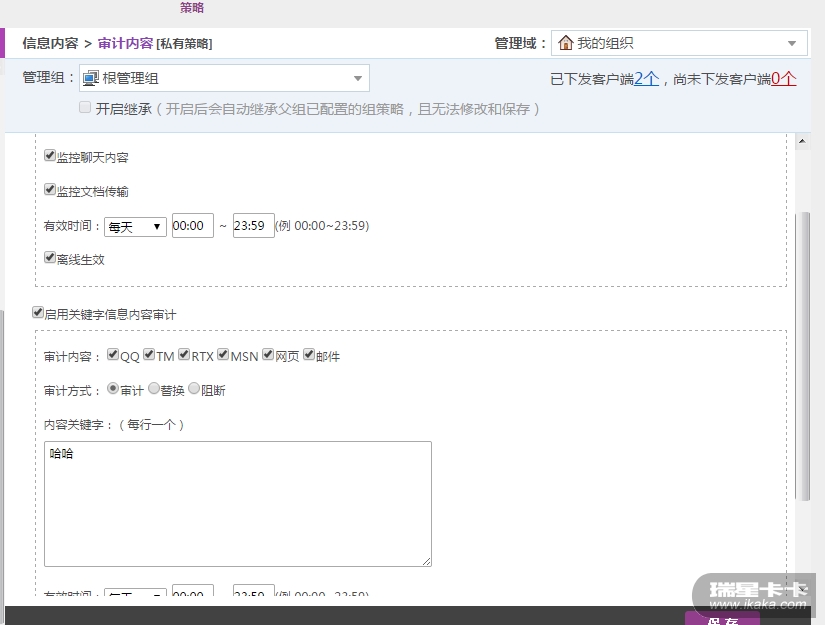
Task: Select the 替换 radio button
Action: coord(154,388)
